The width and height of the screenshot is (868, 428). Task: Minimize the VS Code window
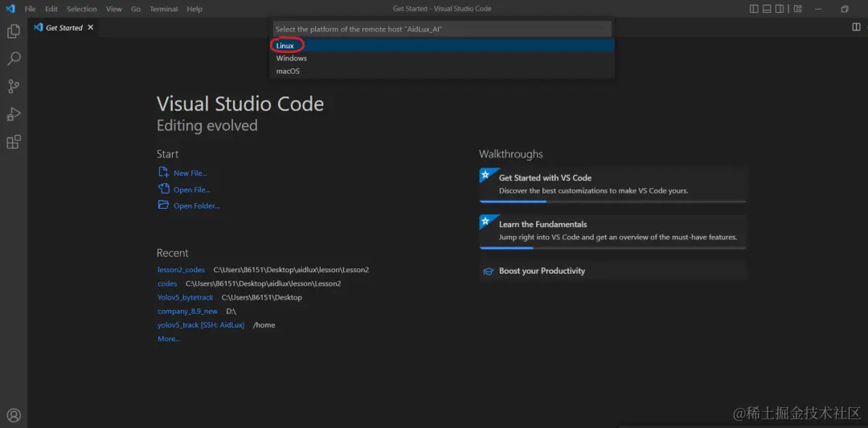(x=818, y=9)
